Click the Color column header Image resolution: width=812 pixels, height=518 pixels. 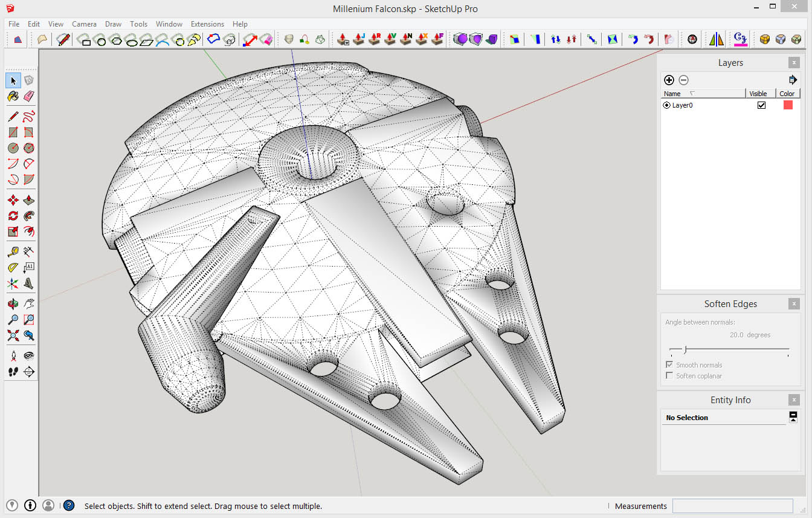[x=788, y=94]
